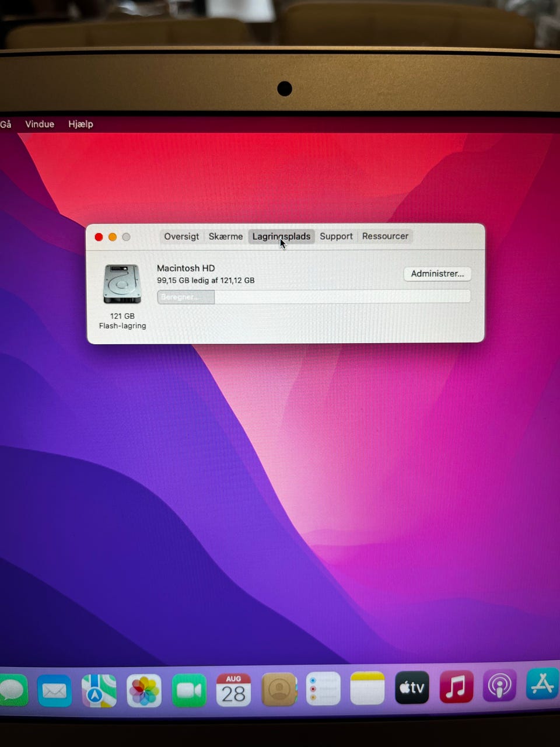Open the Hjælp menu
560x747 pixels.
tap(80, 124)
